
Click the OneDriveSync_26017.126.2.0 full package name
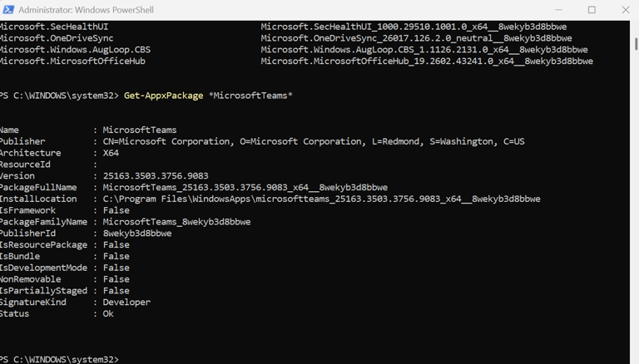417,38
